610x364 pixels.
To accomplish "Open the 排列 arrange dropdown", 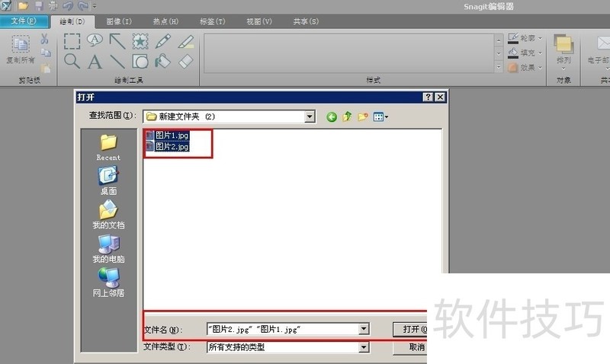I will [563, 53].
